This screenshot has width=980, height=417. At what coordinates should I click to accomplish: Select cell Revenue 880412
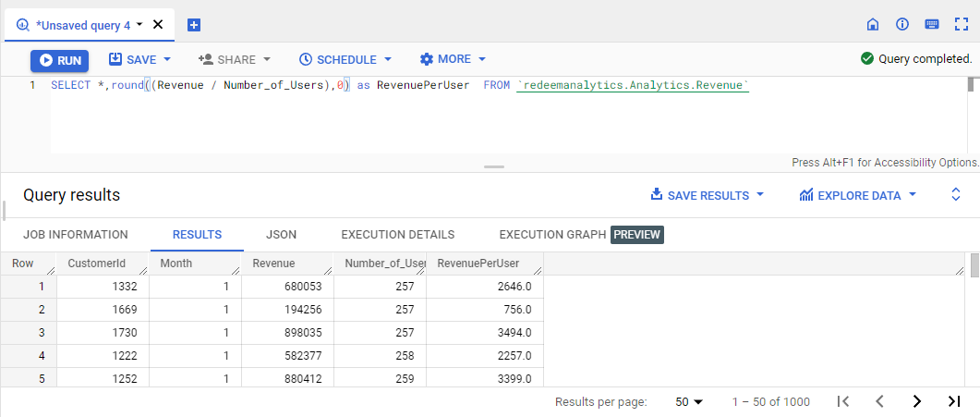(287, 377)
